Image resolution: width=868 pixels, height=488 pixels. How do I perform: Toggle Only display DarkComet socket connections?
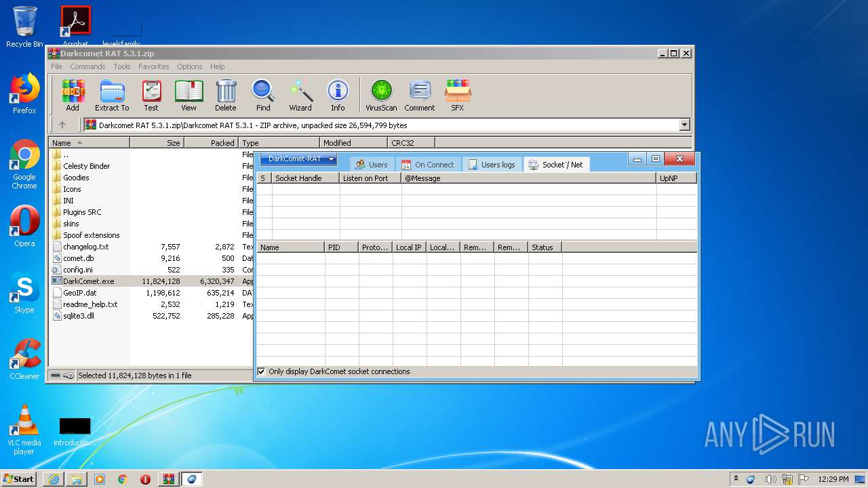click(262, 371)
